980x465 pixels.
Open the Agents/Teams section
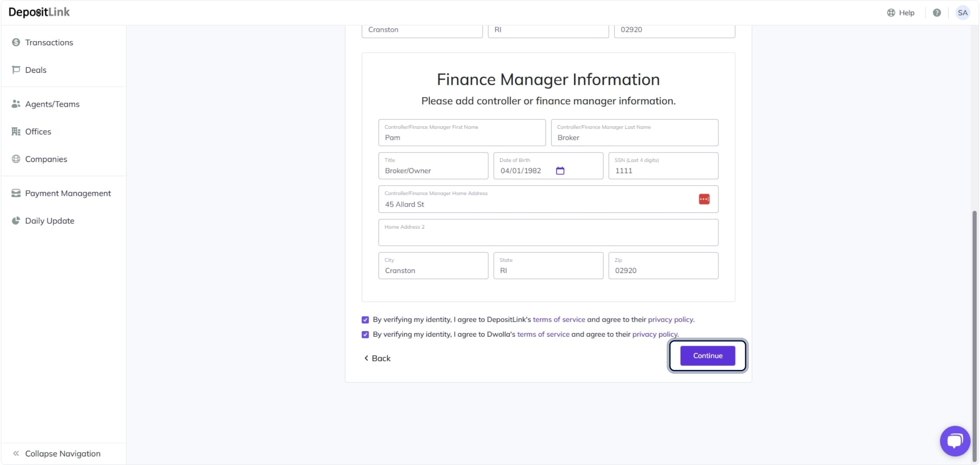[x=52, y=104]
